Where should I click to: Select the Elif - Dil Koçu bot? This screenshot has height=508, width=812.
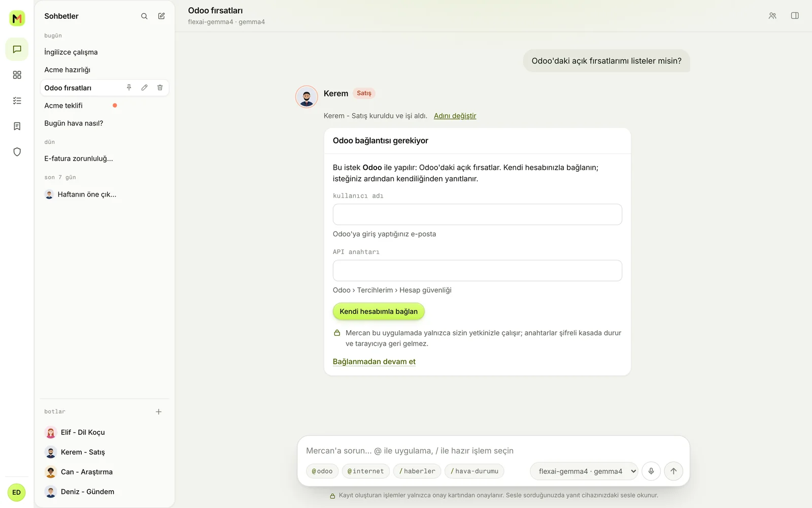coord(104,432)
